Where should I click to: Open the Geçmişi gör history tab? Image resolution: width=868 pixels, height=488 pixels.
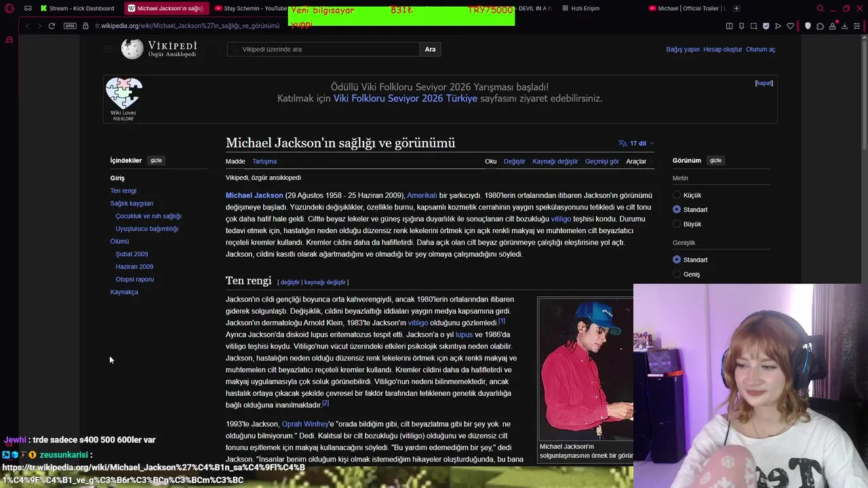pos(602,161)
